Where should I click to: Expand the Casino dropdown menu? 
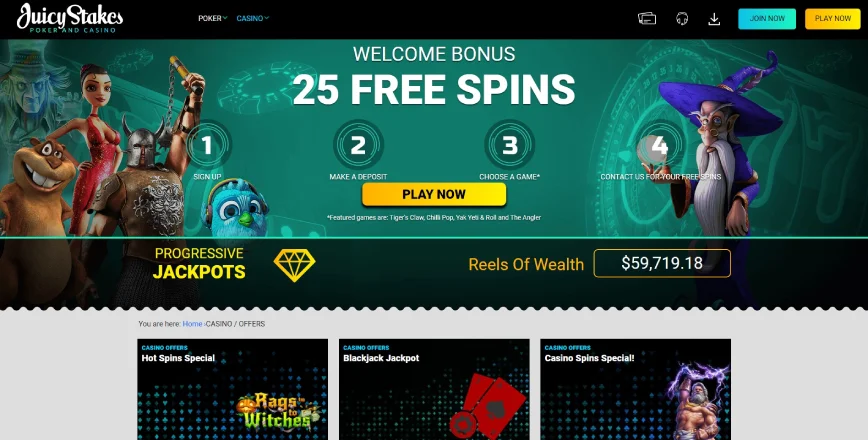pyautogui.click(x=252, y=18)
